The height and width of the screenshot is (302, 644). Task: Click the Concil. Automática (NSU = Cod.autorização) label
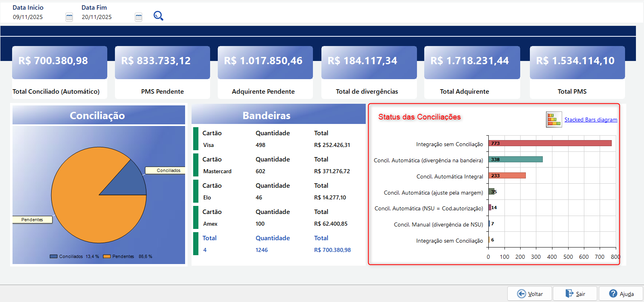pos(429,208)
